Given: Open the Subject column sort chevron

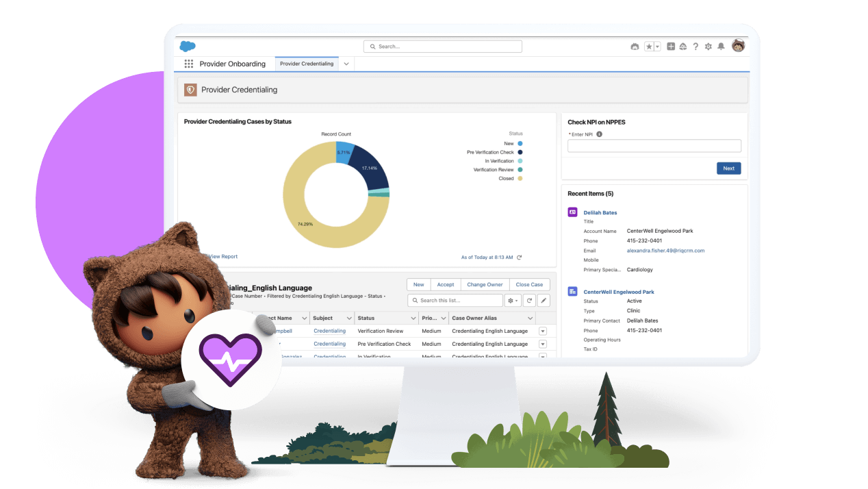Looking at the screenshot, I should tap(348, 318).
